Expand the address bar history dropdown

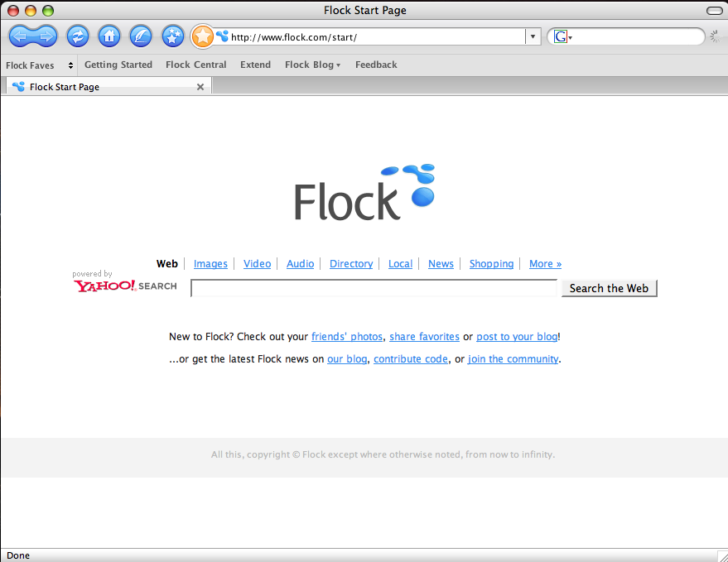click(533, 36)
